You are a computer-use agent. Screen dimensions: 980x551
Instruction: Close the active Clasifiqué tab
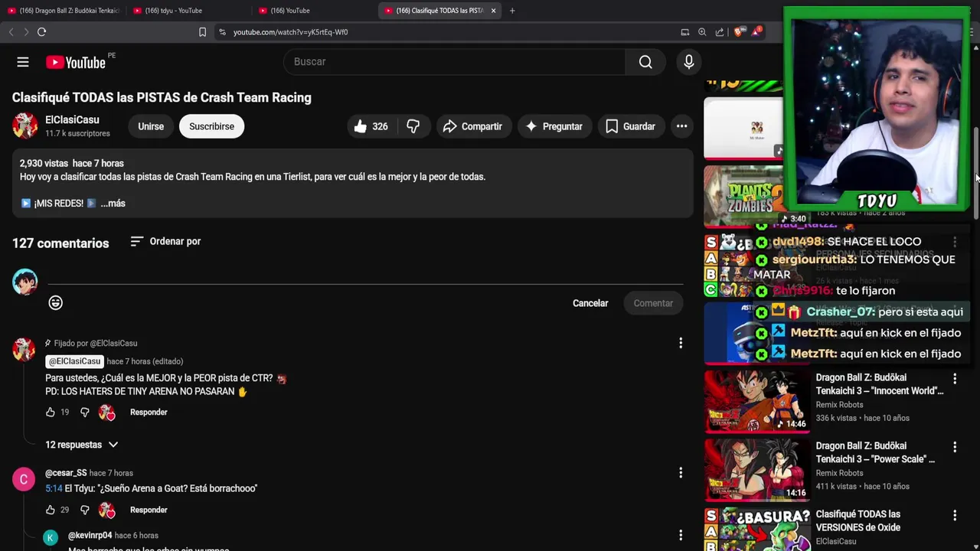pos(493,11)
